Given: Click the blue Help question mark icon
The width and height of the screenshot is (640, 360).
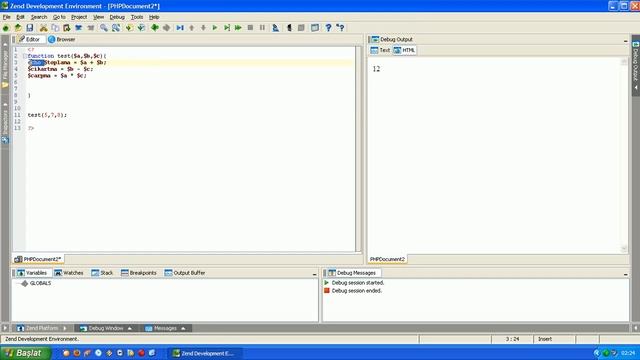Looking at the screenshot, I should (328, 28).
